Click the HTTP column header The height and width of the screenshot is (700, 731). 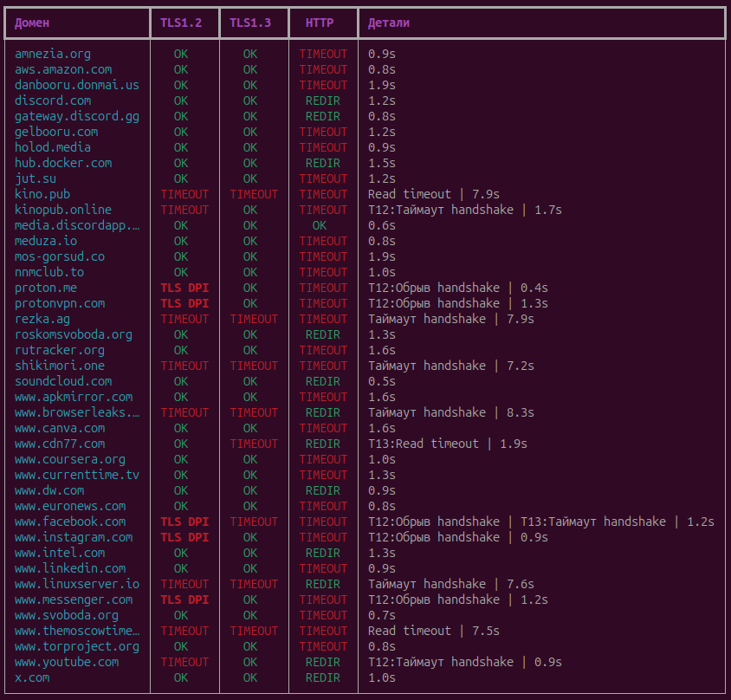point(320,23)
